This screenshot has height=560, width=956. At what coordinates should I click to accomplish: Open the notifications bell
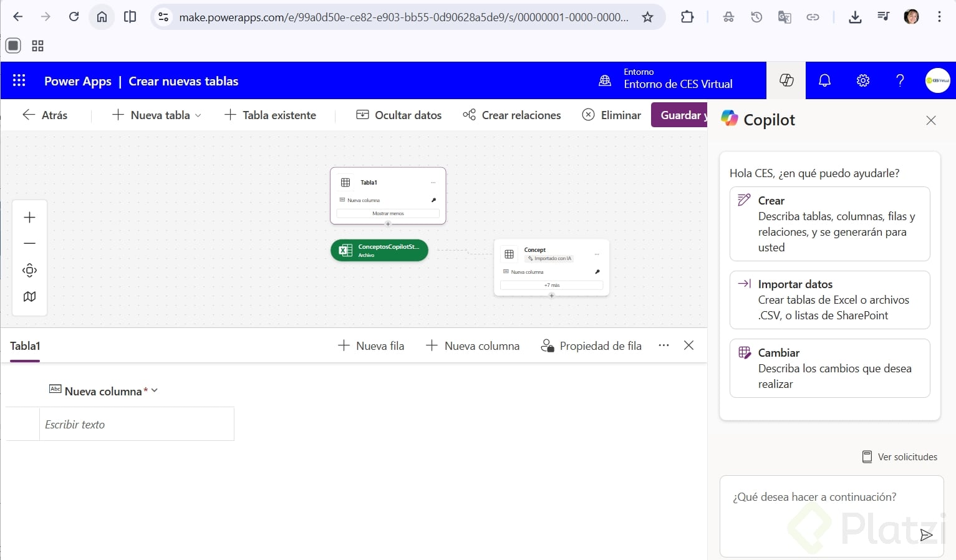(x=824, y=80)
